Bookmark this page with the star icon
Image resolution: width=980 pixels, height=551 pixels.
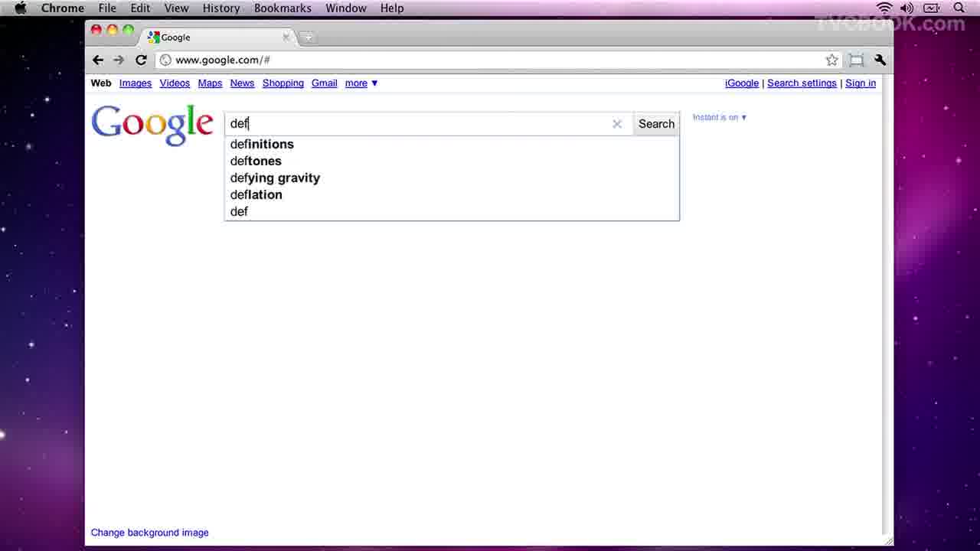(831, 60)
